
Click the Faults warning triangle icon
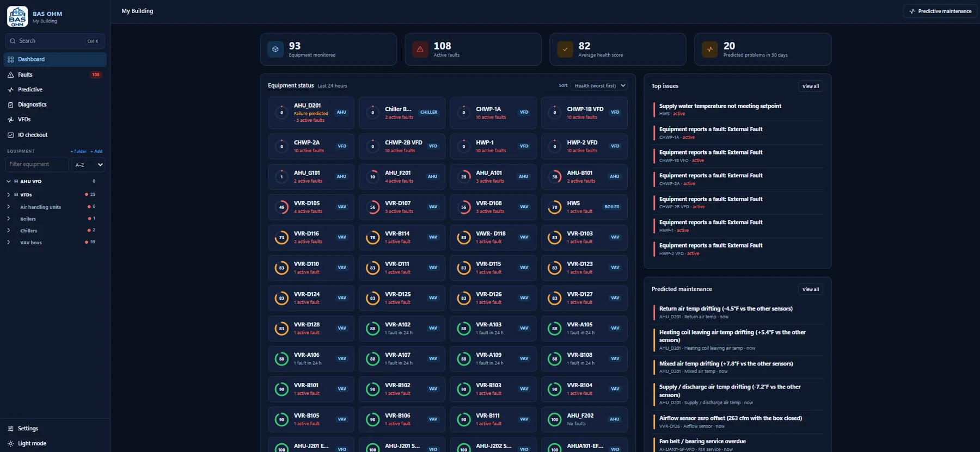[10, 75]
